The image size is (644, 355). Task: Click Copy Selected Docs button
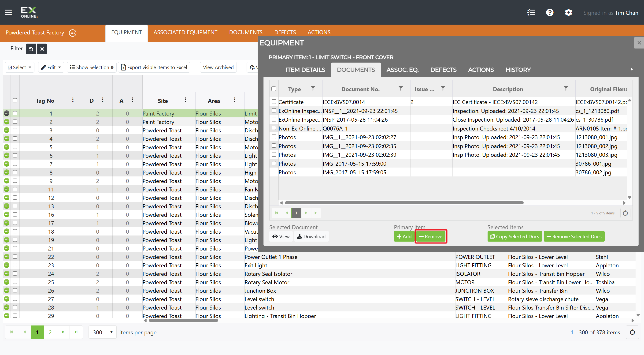point(515,236)
